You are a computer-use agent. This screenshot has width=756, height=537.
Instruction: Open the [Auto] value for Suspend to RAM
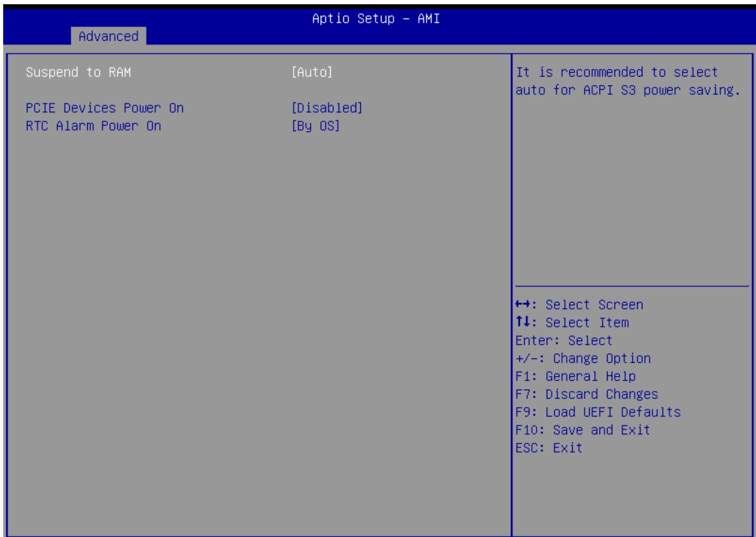(x=312, y=72)
